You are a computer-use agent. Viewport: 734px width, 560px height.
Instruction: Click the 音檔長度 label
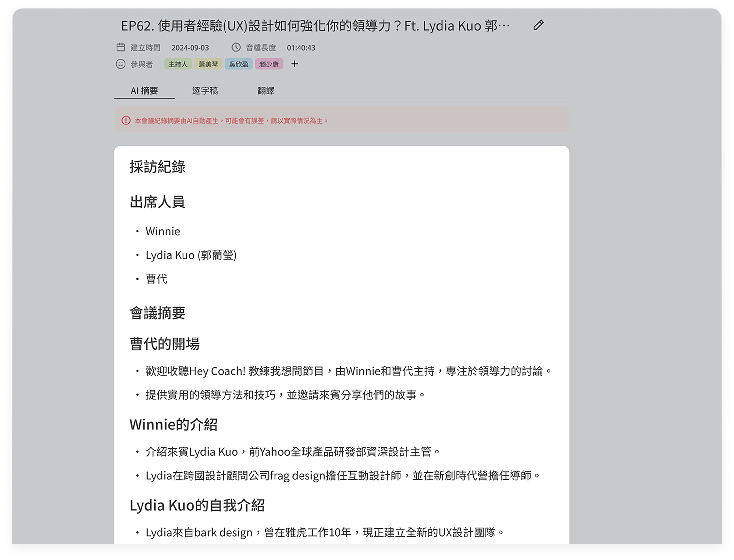coord(261,48)
